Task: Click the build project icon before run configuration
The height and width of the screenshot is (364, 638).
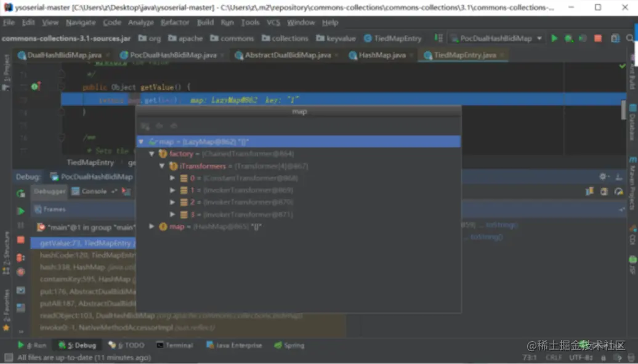Action: pos(438,38)
